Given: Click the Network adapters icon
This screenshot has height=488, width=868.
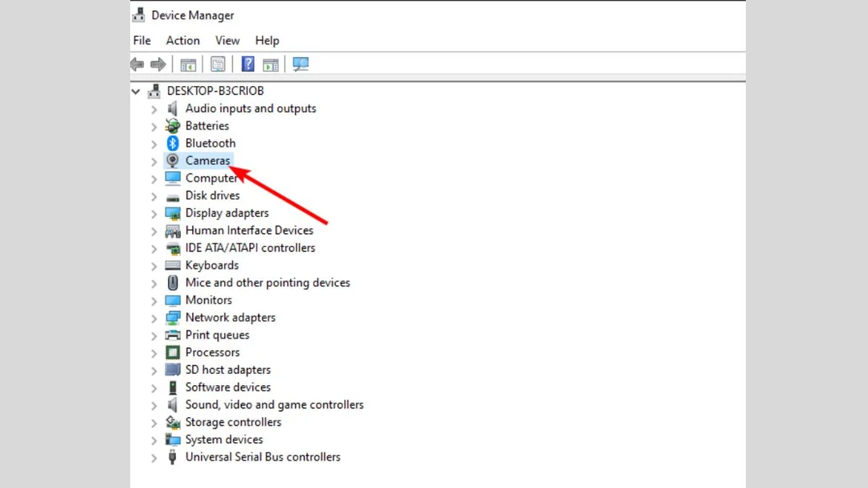Looking at the screenshot, I should 173,318.
